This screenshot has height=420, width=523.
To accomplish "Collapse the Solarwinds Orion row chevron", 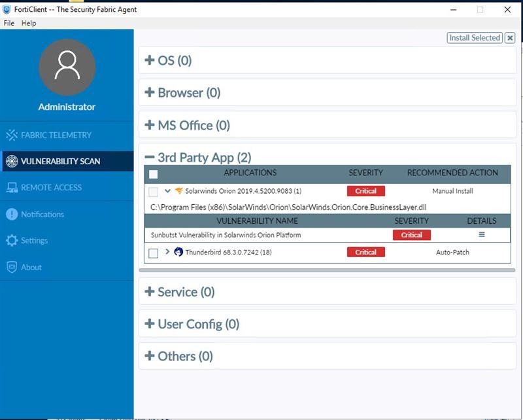I will click(x=167, y=191).
